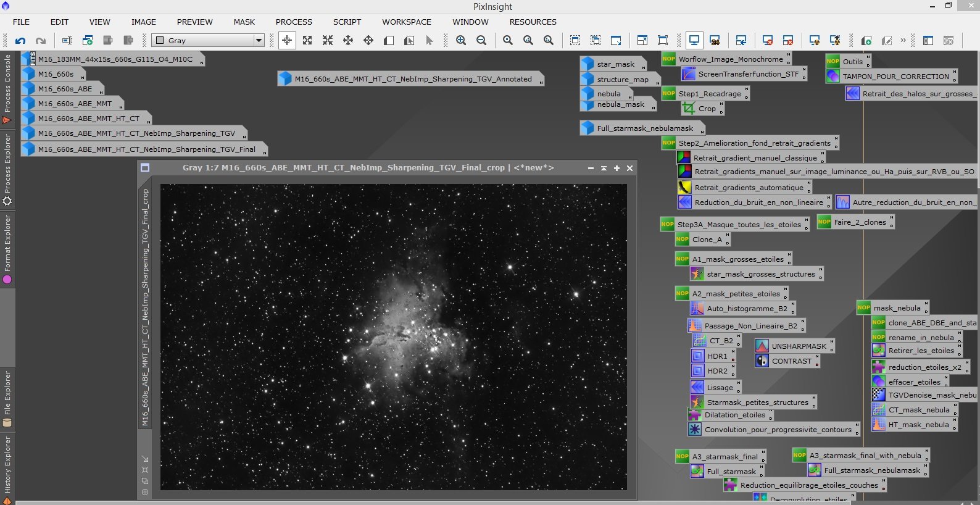This screenshot has height=505, width=980.
Task: Open the color channel dropdown showing Gray
Action: pyautogui.click(x=209, y=40)
